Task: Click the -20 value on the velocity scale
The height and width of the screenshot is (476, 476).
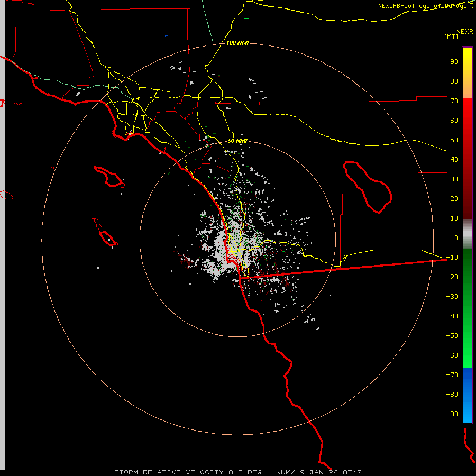Action: [452, 277]
